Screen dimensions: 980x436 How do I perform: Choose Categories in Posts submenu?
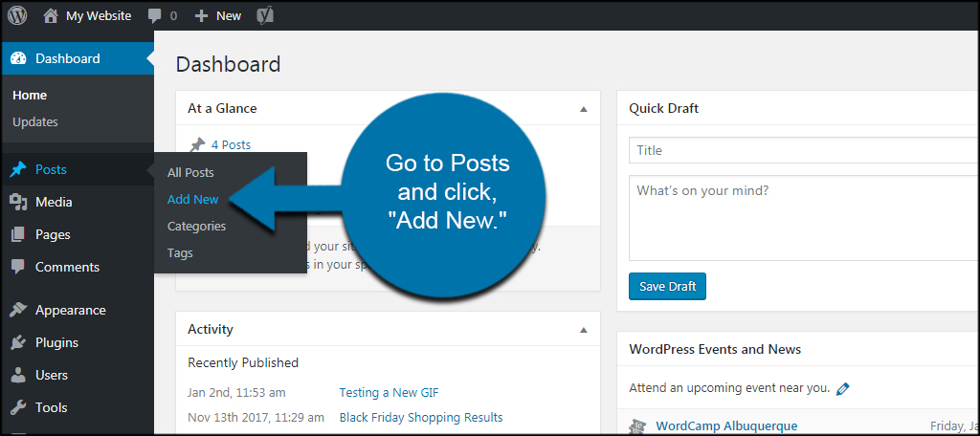pos(196,226)
